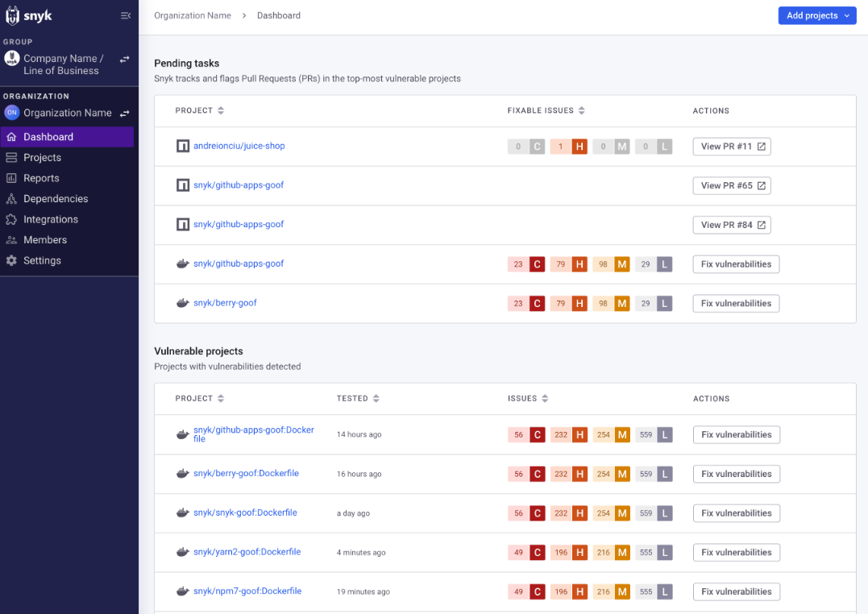The height and width of the screenshot is (614, 868).
Task: Open the Add projects dropdown
Action: (x=817, y=15)
